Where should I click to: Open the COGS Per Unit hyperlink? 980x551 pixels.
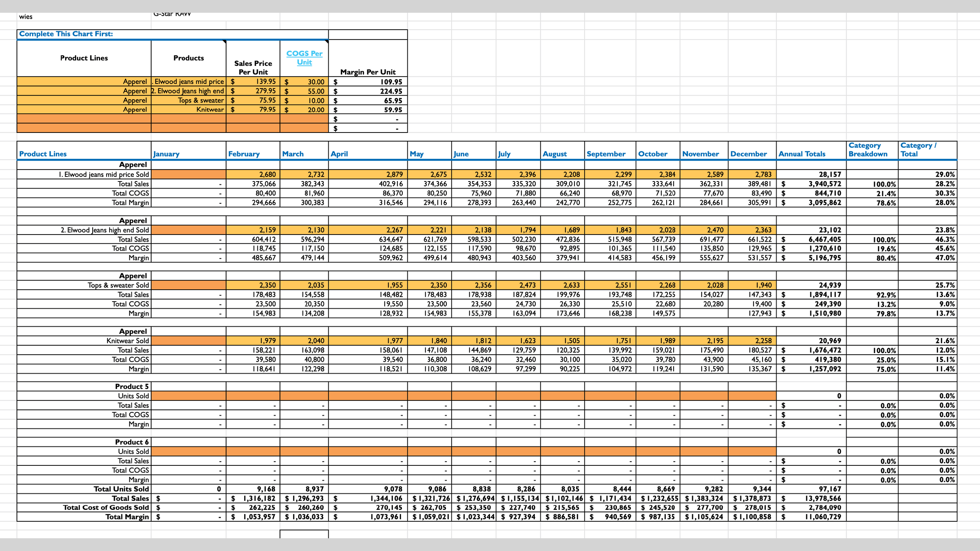(x=304, y=58)
